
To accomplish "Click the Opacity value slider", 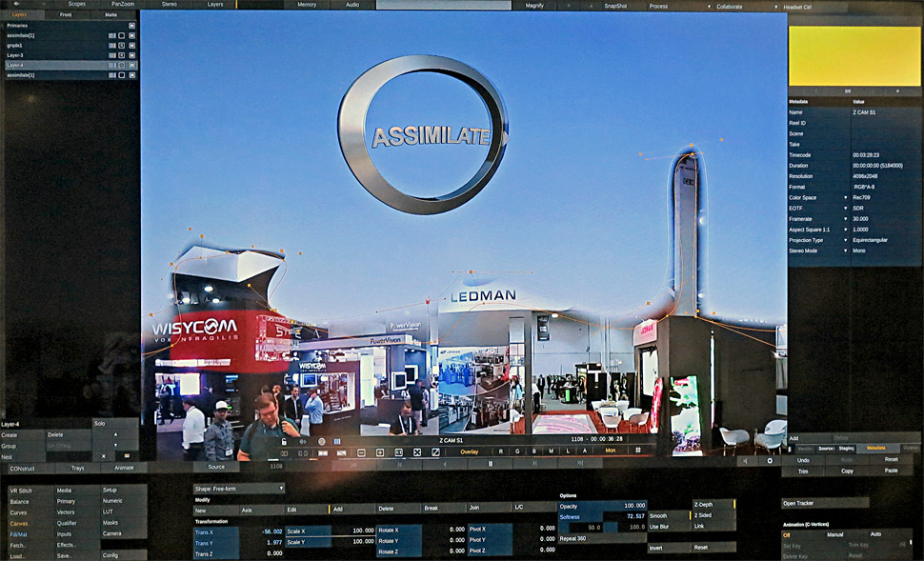I will click(602, 506).
